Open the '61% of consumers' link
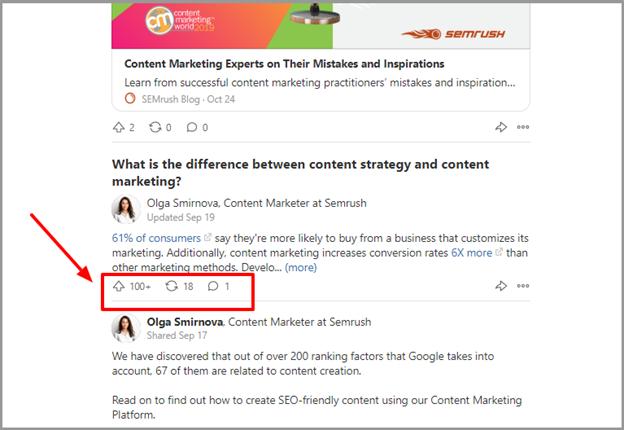Viewport: 624px width, 430px height. pyautogui.click(x=156, y=238)
